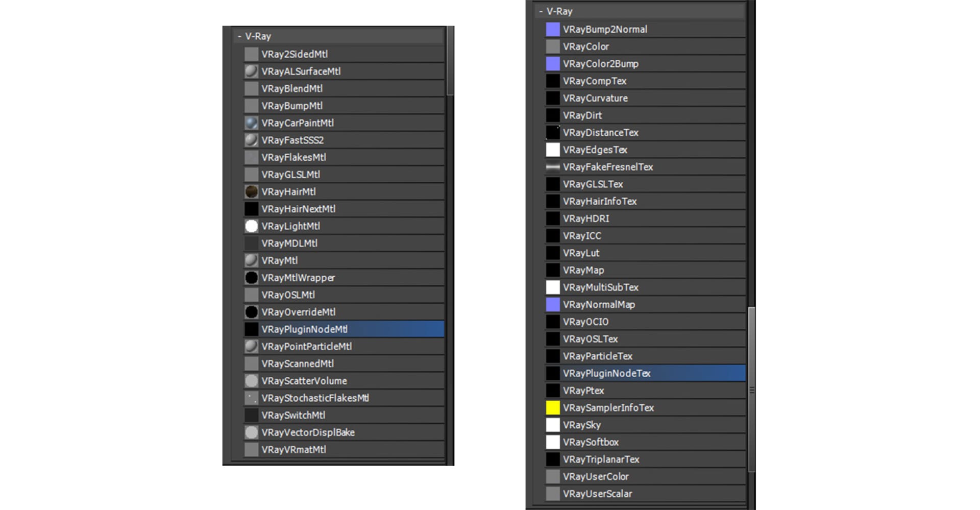This screenshot has width=980, height=510.
Task: Select the highlighted VRayPluginNodeTex map
Action: pyautogui.click(x=646, y=373)
